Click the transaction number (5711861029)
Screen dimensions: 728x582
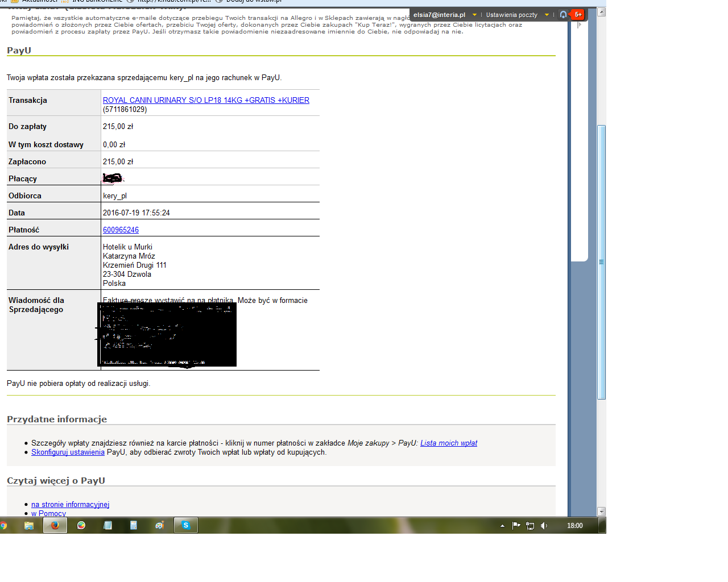[125, 109]
